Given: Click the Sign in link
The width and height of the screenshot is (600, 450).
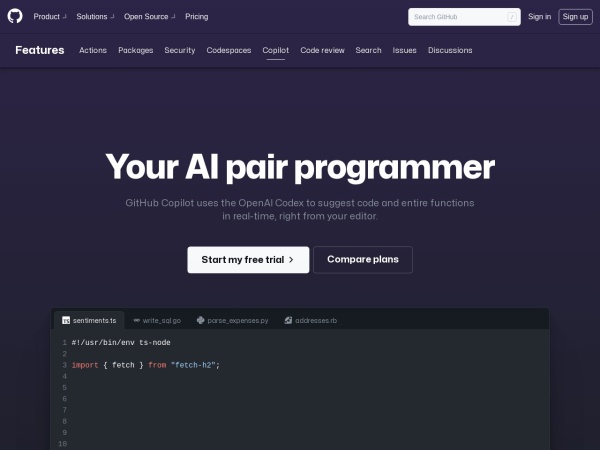Looking at the screenshot, I should pyautogui.click(x=539, y=17).
